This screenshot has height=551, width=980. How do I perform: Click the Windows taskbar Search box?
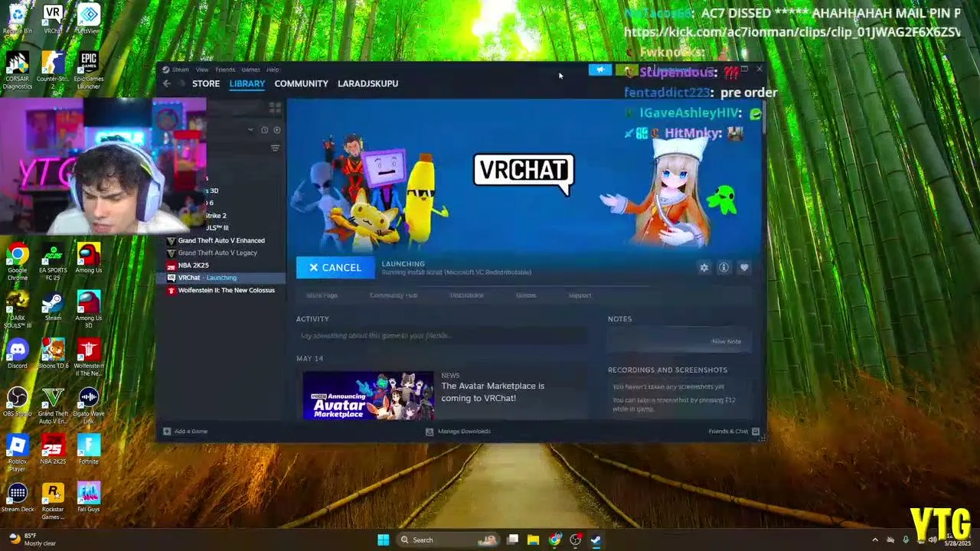pos(446,540)
